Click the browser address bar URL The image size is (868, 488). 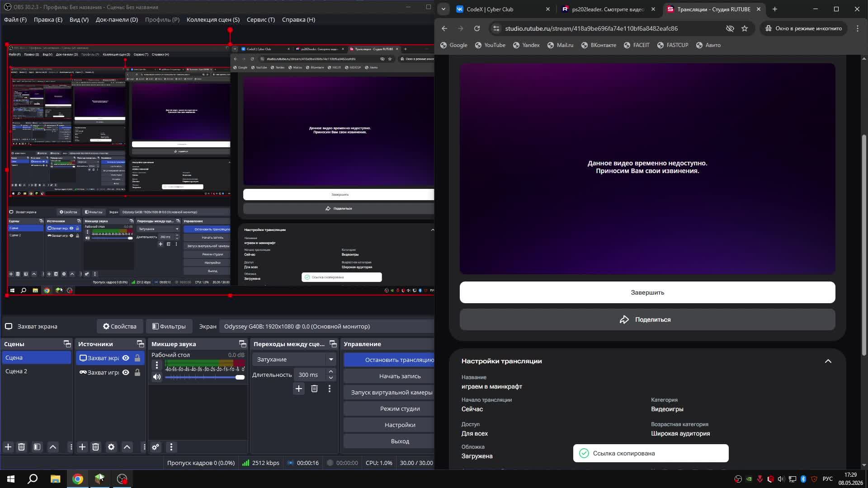click(x=591, y=28)
